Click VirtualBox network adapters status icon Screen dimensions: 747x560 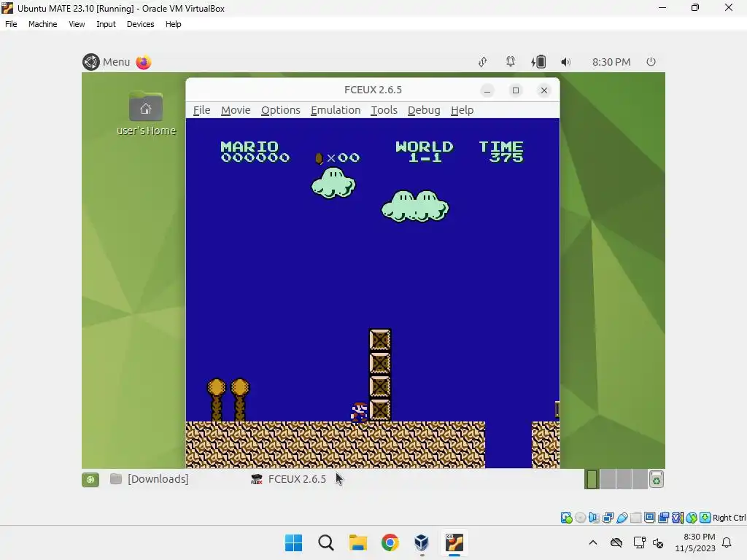click(x=608, y=518)
